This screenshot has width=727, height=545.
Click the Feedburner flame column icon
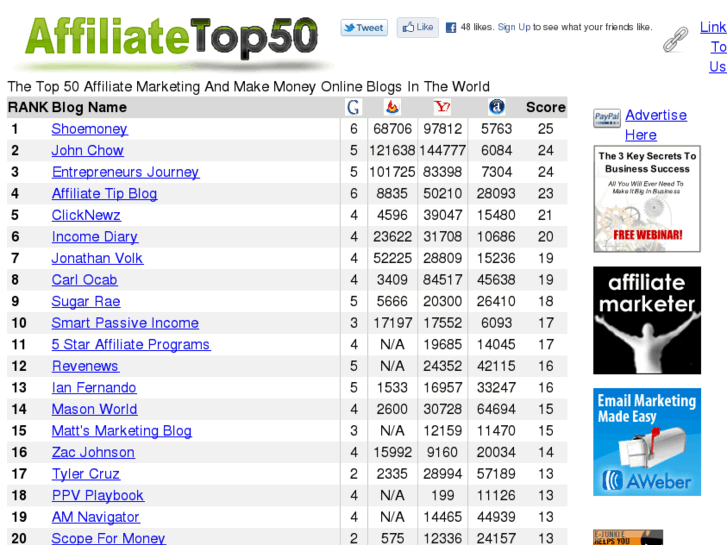point(392,107)
